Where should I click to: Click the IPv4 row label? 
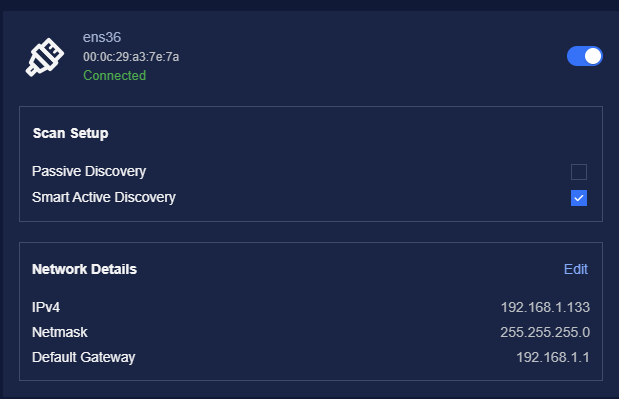click(x=46, y=307)
